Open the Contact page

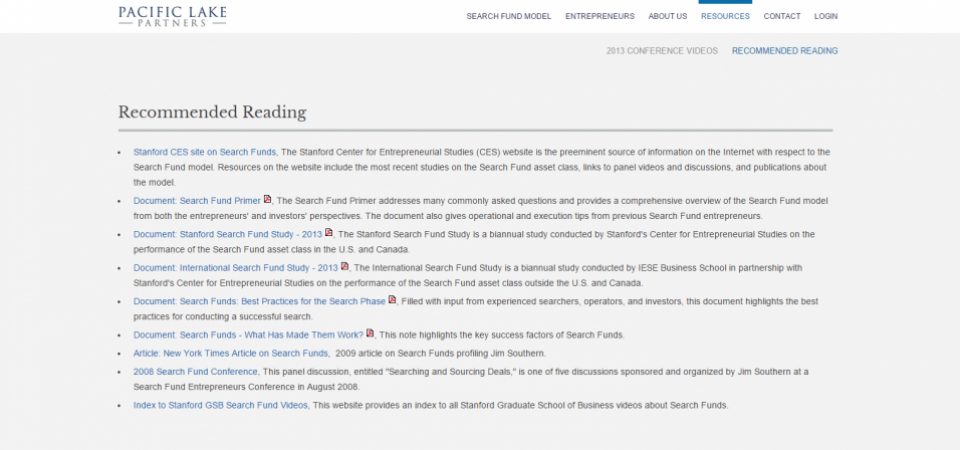(x=782, y=17)
